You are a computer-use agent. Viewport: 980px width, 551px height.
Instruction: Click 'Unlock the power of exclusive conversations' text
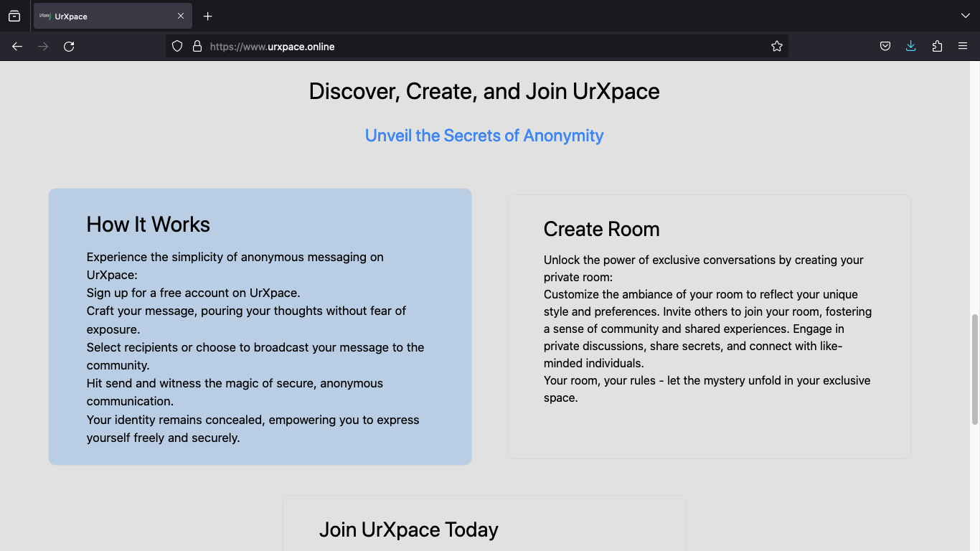pyautogui.click(x=703, y=268)
